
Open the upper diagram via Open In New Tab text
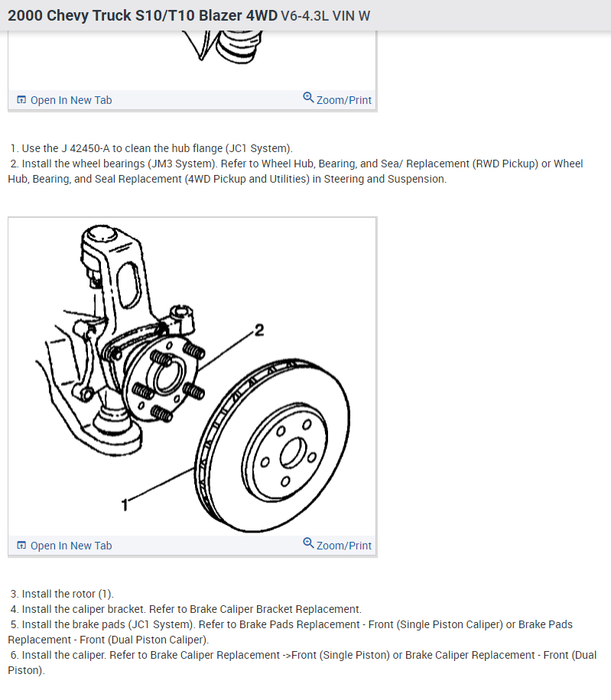coord(71,100)
